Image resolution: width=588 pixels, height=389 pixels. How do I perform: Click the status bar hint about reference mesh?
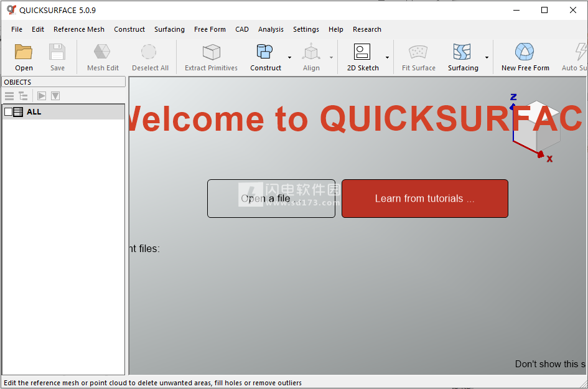(x=152, y=383)
